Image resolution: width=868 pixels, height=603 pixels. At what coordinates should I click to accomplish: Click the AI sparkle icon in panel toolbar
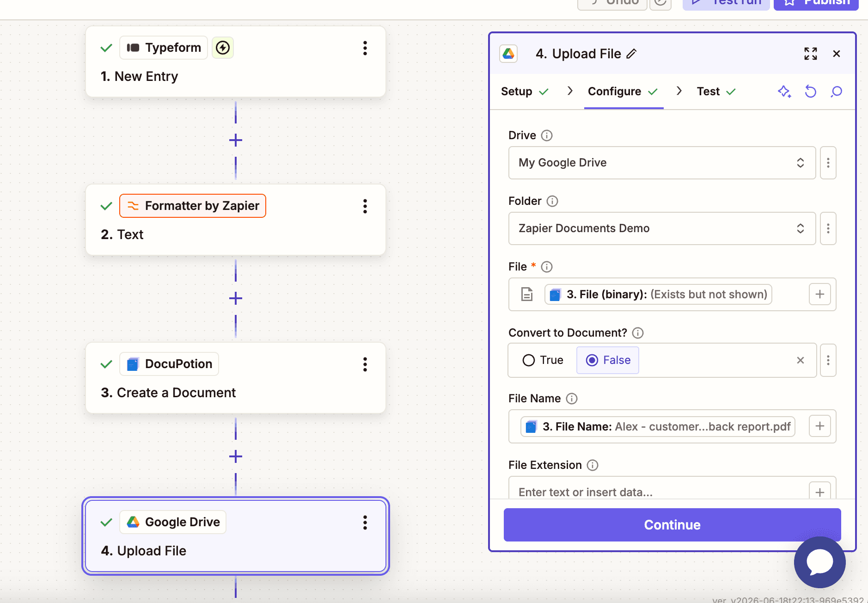[x=784, y=92]
